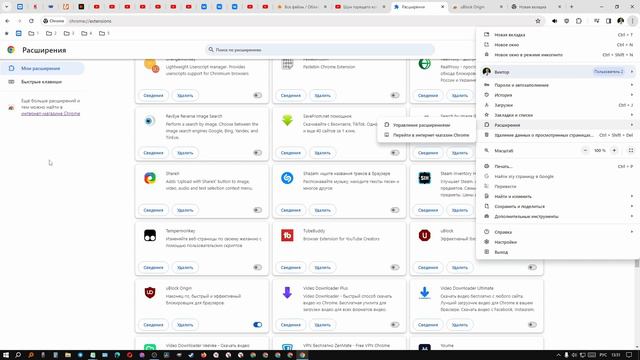The height and width of the screenshot is (360, 640).
Task: Click the Video Downloader Ultimate blue icon
Action: (424, 293)
